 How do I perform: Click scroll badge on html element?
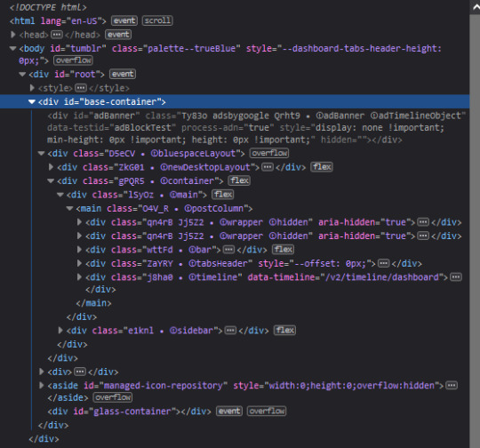[157, 20]
